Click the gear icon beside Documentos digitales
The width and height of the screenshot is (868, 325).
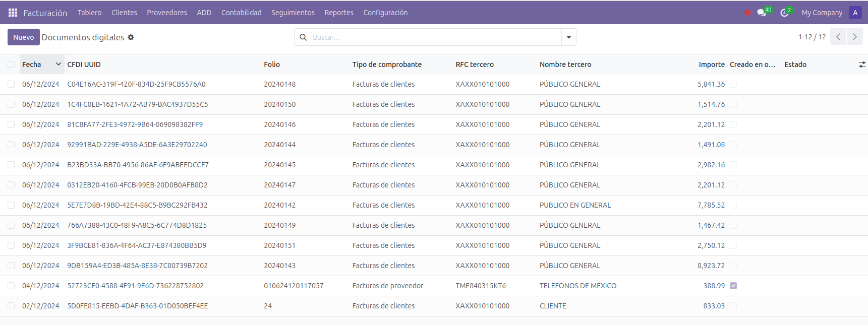[x=131, y=37]
